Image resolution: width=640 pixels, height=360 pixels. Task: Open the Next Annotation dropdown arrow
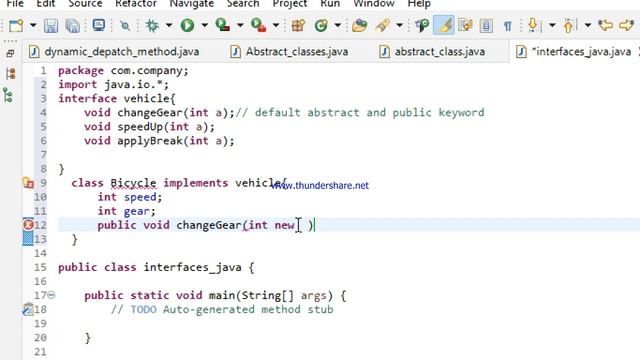552,26
